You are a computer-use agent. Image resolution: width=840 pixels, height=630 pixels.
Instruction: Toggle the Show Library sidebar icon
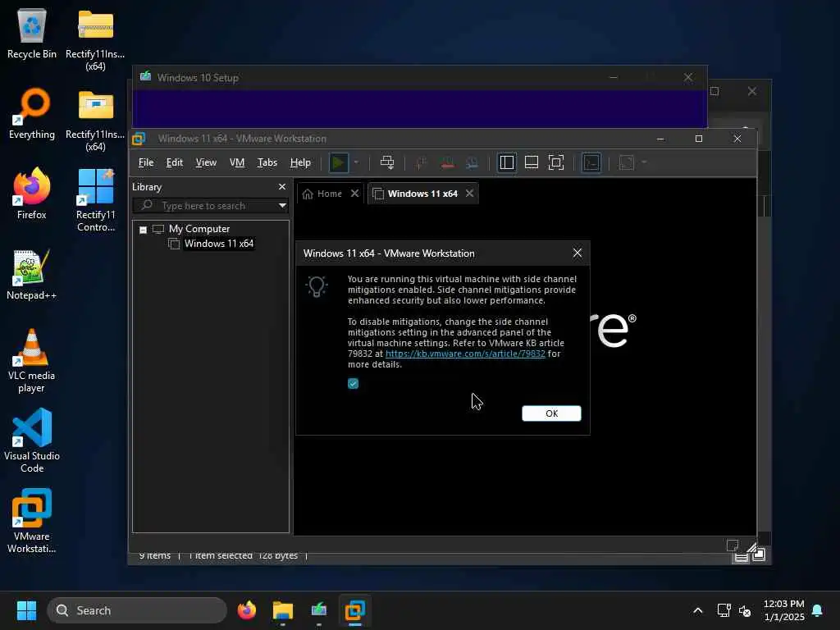[507, 162]
